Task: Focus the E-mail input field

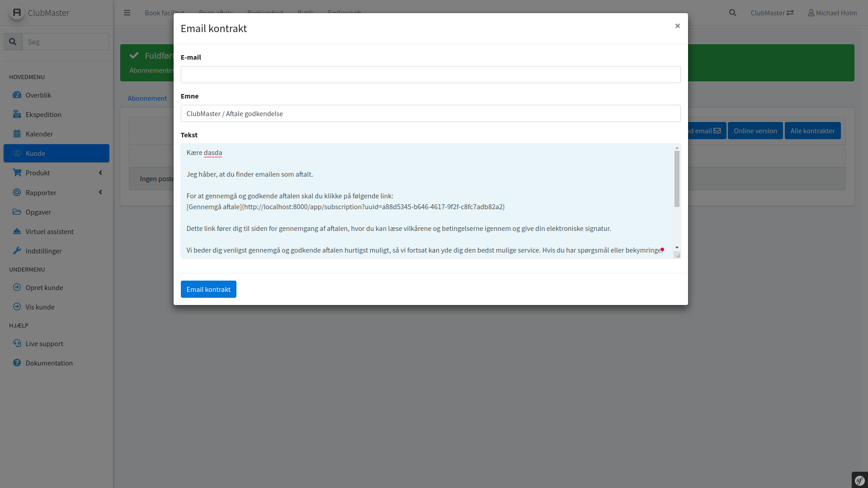Action: pyautogui.click(x=430, y=75)
